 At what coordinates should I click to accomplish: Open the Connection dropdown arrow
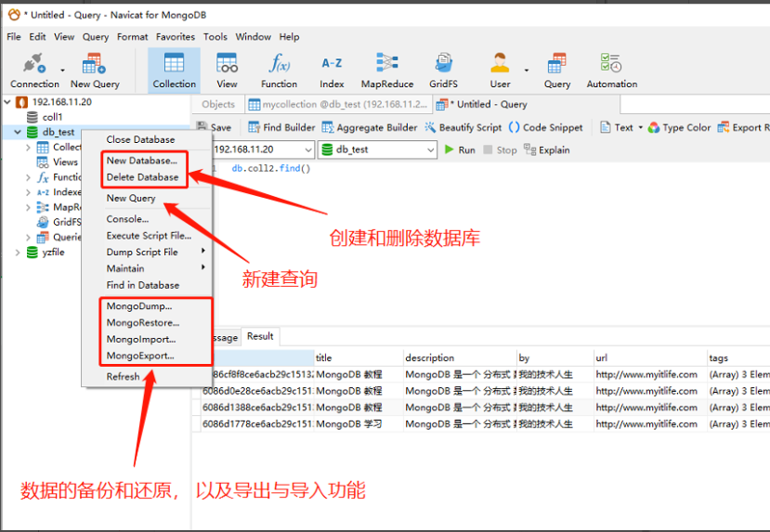62,71
